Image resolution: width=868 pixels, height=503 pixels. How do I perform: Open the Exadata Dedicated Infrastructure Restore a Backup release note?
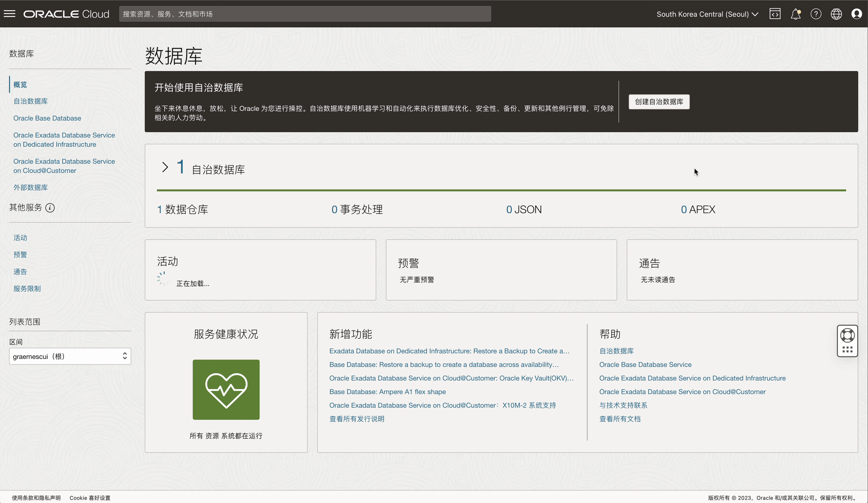point(449,351)
